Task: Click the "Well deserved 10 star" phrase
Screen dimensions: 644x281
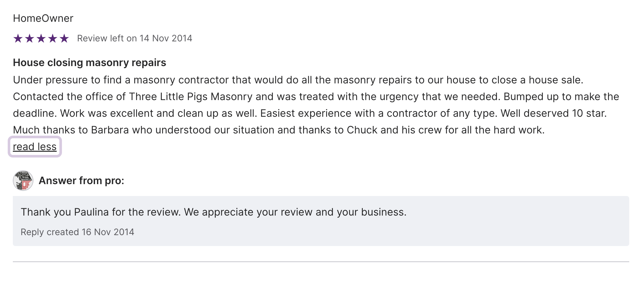Action: [x=553, y=113]
